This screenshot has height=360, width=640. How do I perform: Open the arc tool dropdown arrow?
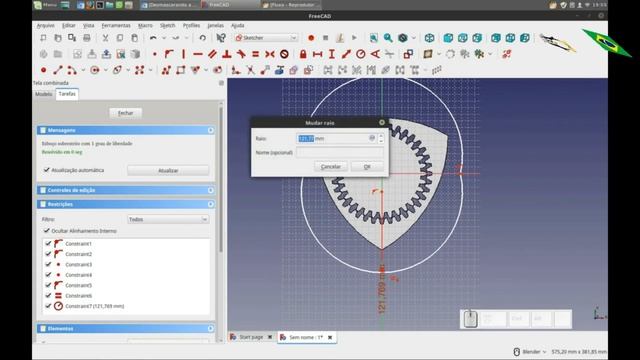click(83, 70)
